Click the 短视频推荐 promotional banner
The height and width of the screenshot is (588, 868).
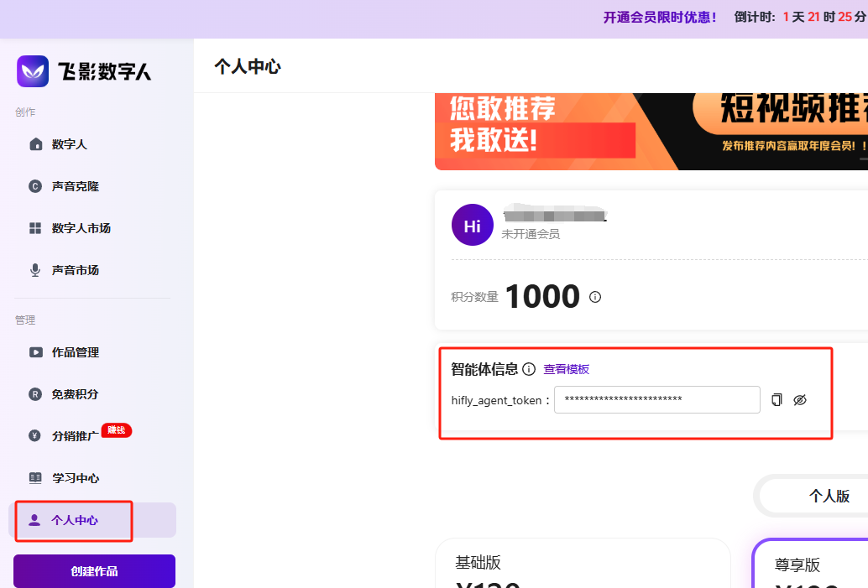[651, 132]
